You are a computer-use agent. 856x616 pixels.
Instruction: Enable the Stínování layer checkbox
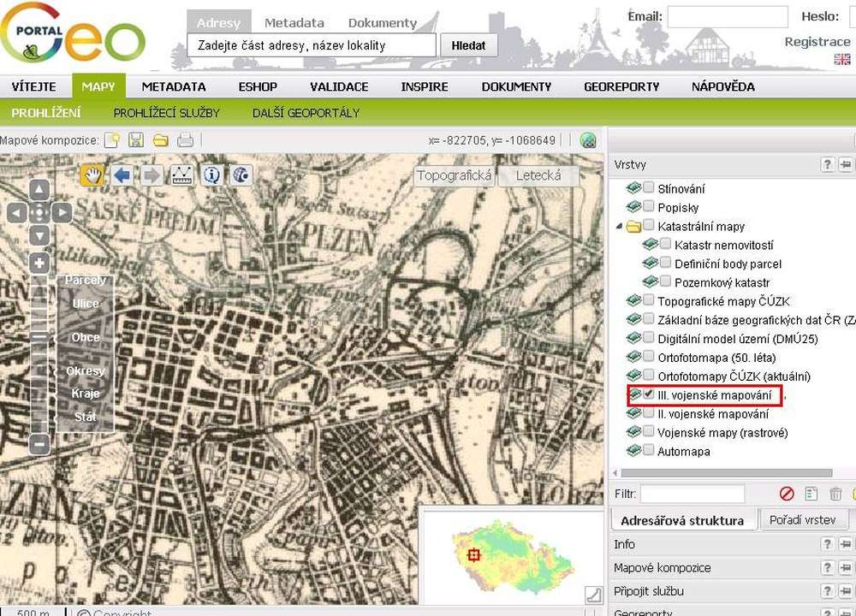click(649, 187)
